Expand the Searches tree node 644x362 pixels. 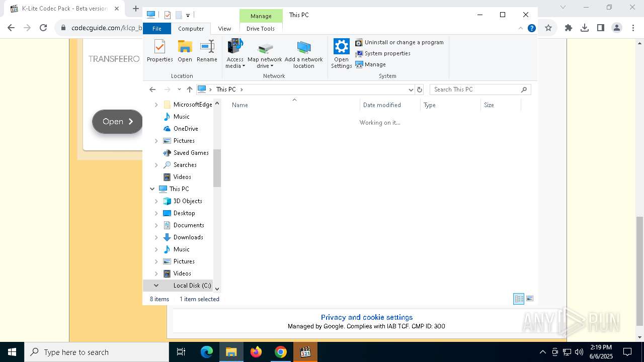pyautogui.click(x=156, y=165)
